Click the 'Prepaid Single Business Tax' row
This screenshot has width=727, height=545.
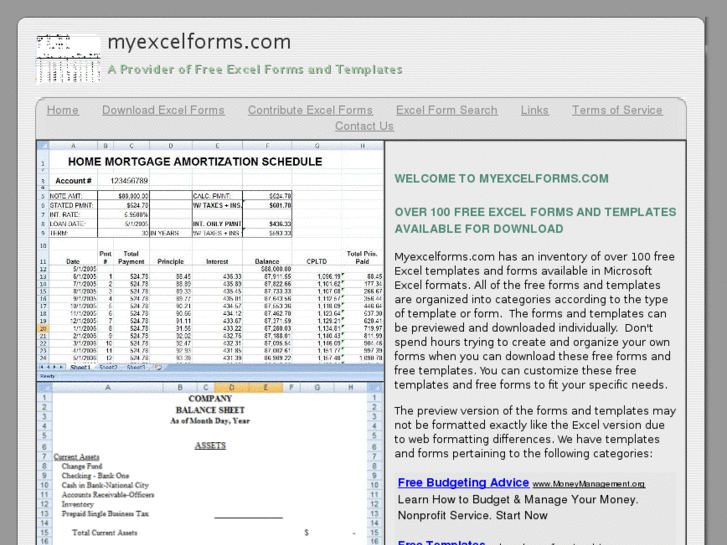click(105, 514)
